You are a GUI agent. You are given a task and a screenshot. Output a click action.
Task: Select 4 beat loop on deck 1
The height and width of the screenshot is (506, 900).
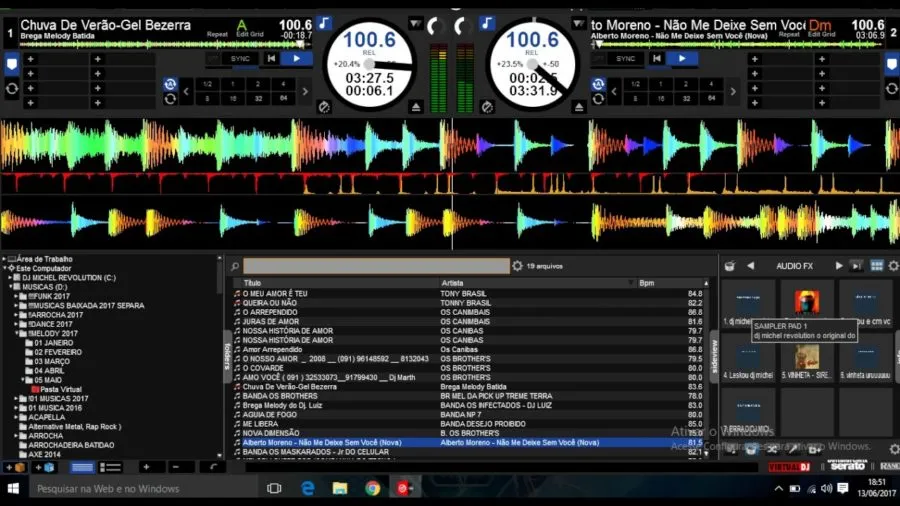283,84
